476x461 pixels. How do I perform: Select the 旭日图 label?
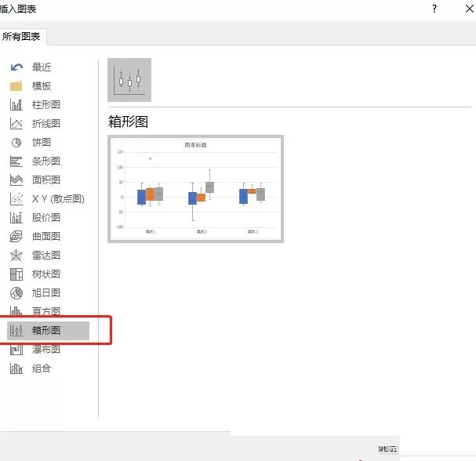46,293
